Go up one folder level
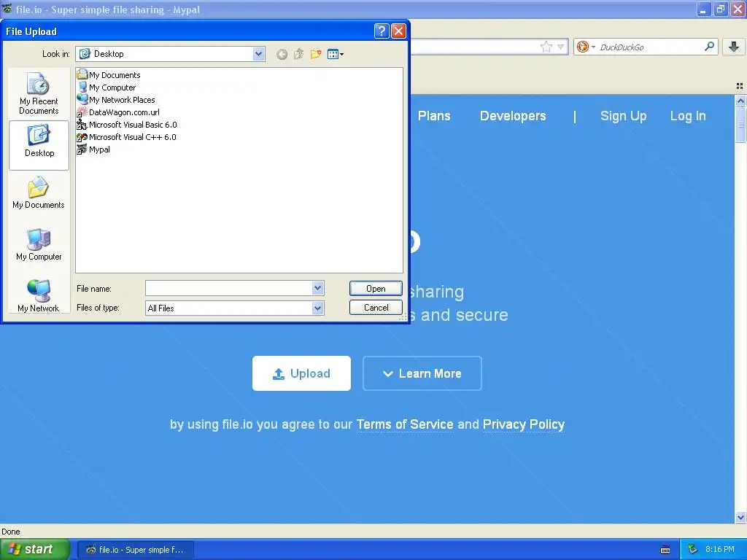 (298, 54)
